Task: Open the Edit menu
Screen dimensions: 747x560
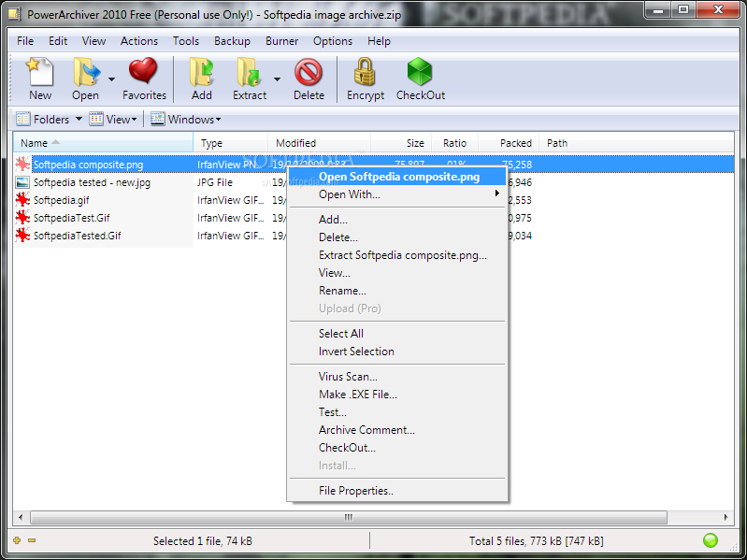Action: click(58, 41)
